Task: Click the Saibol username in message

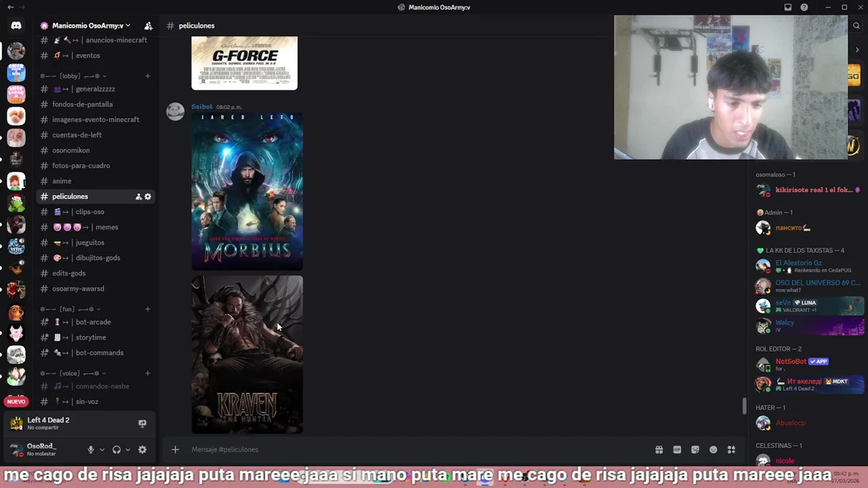Action: pyautogui.click(x=201, y=106)
